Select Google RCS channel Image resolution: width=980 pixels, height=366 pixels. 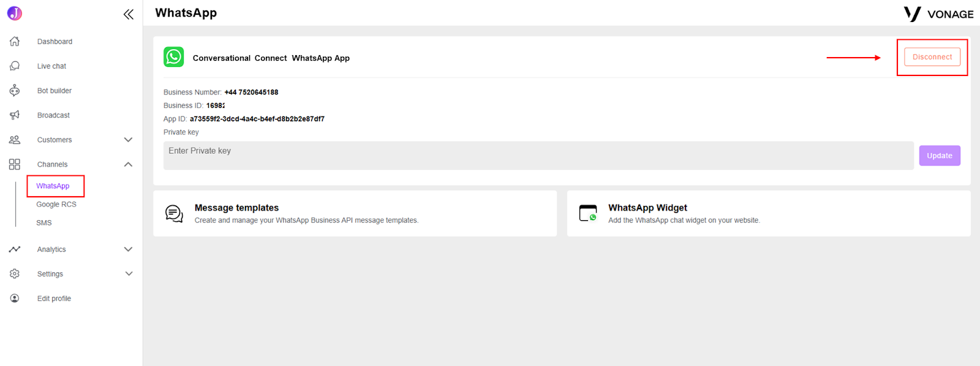click(56, 204)
